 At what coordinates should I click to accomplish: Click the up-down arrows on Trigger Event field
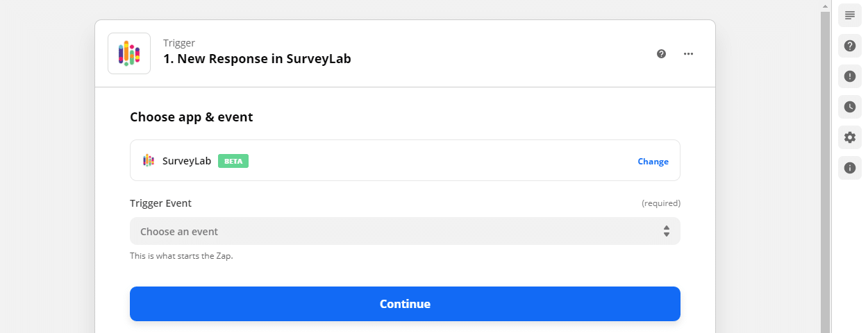[x=666, y=231]
